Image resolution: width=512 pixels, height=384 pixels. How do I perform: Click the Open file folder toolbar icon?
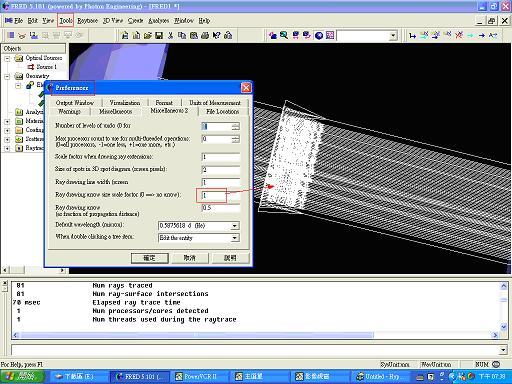pos(148,35)
